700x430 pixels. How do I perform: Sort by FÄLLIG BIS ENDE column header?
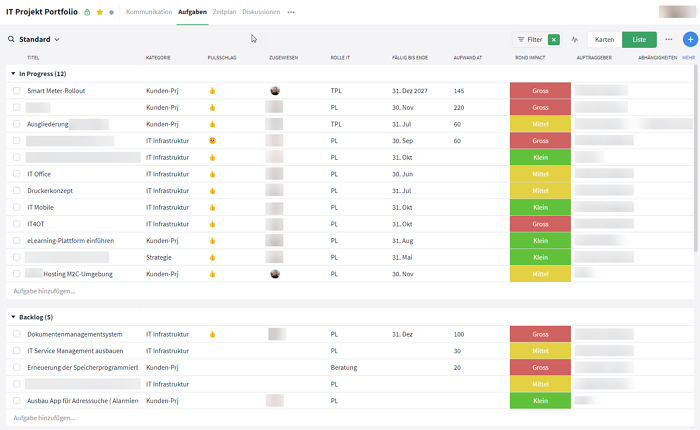click(410, 58)
